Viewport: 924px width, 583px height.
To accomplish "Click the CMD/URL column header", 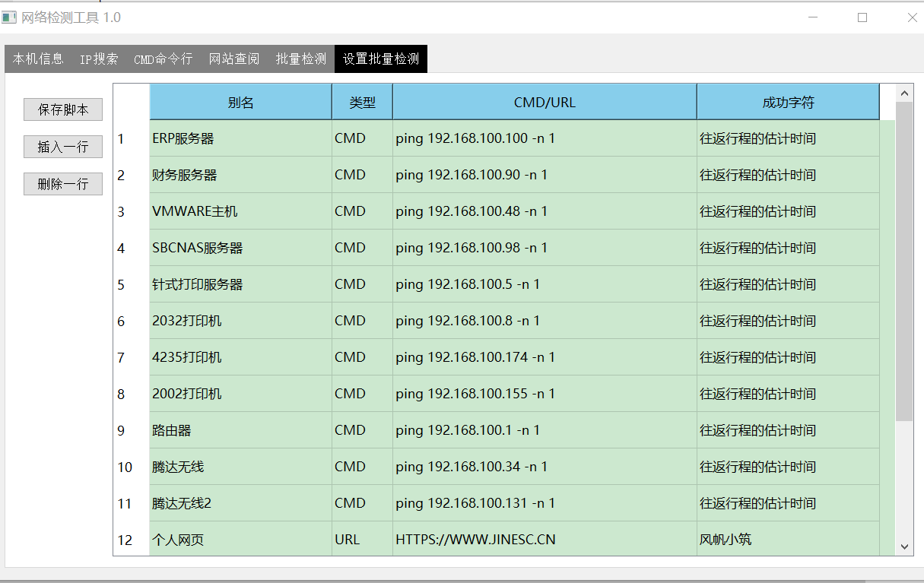I will pyautogui.click(x=545, y=103).
